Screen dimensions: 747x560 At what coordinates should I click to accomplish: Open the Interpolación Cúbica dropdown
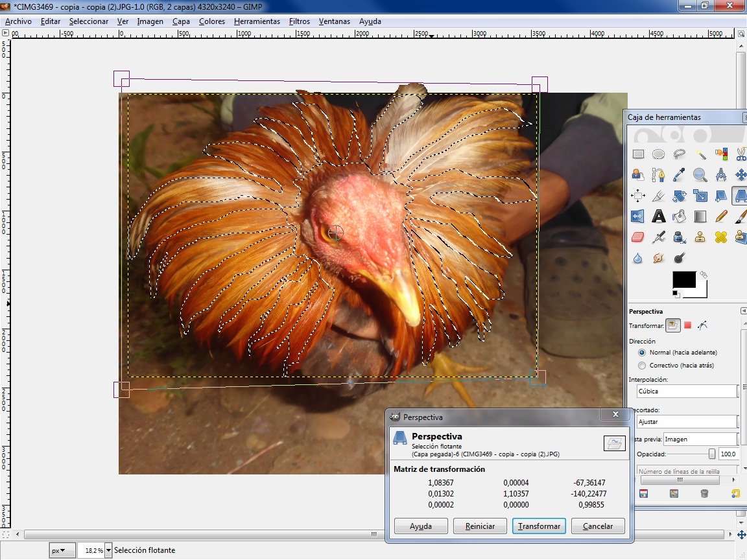click(687, 391)
